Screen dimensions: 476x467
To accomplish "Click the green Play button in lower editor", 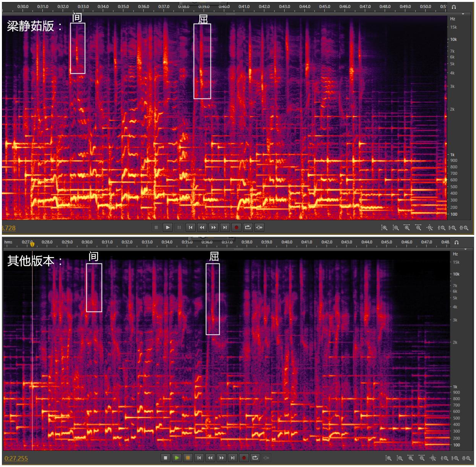I will pos(176,457).
